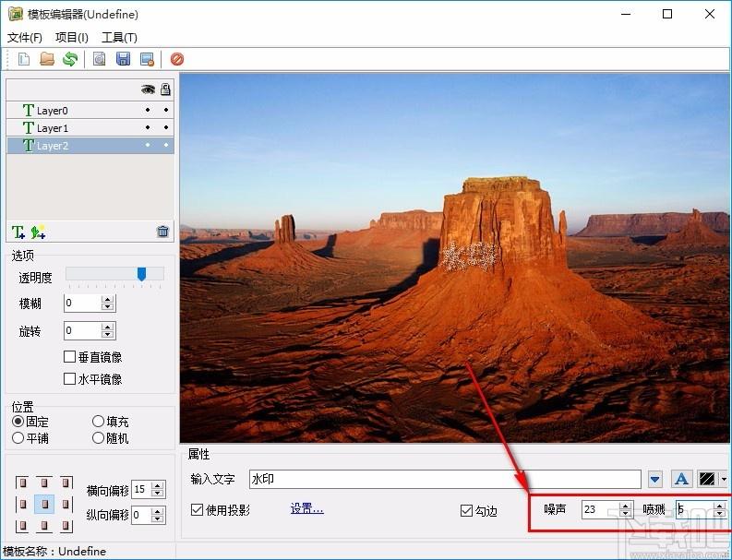Set watermark anchor to bottom-center
The height and width of the screenshot is (560, 732).
[44, 526]
